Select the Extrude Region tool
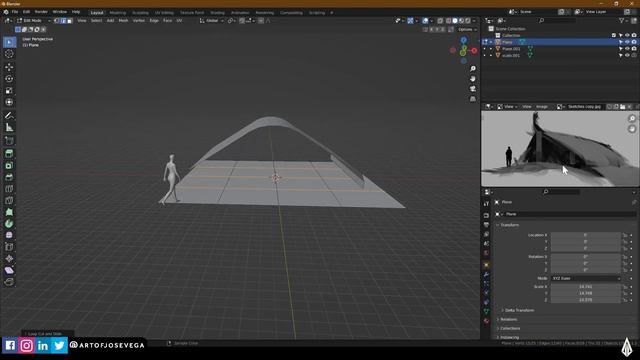640x360 pixels. (x=9, y=154)
